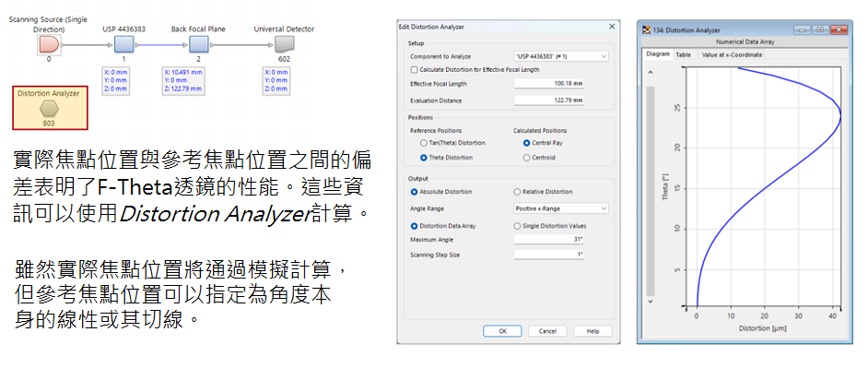
Task: Click the diagram scrollbar up arrow
Action: coord(651,73)
